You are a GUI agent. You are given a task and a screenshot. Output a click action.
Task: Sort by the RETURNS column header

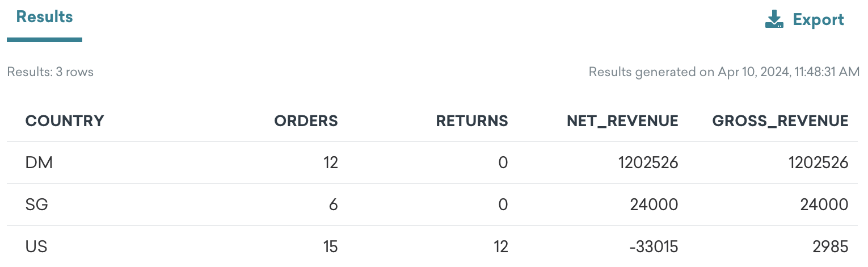pos(471,120)
